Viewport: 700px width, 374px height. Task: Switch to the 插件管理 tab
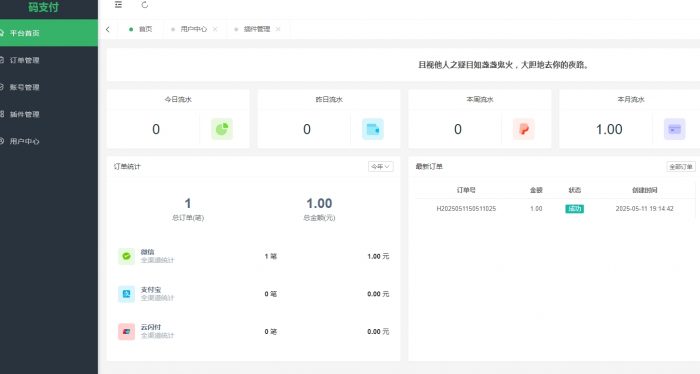pos(257,29)
